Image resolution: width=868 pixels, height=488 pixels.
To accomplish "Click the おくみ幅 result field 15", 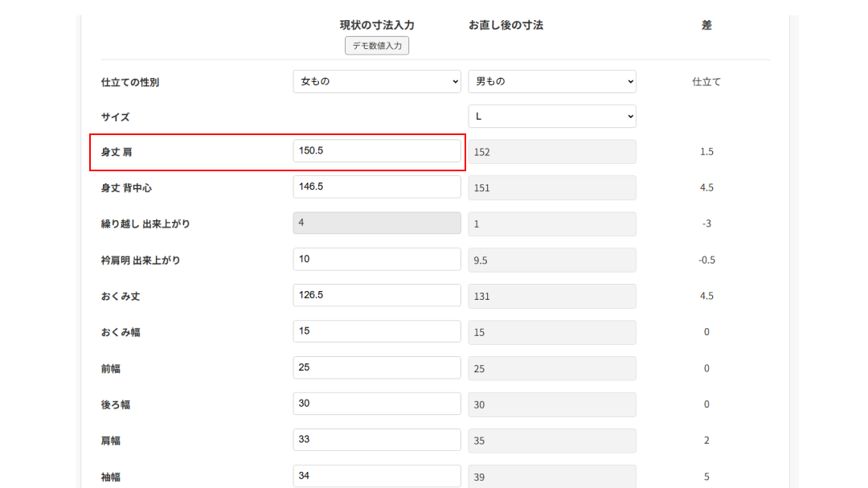I will coord(552,332).
